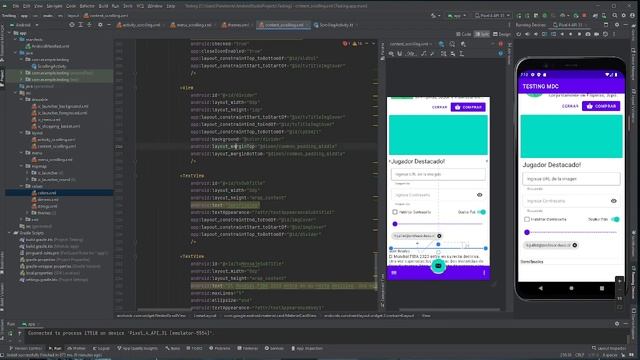The height and width of the screenshot is (360, 640).
Task: Click the overflow dots in preview bottom bar
Action: point(484,273)
